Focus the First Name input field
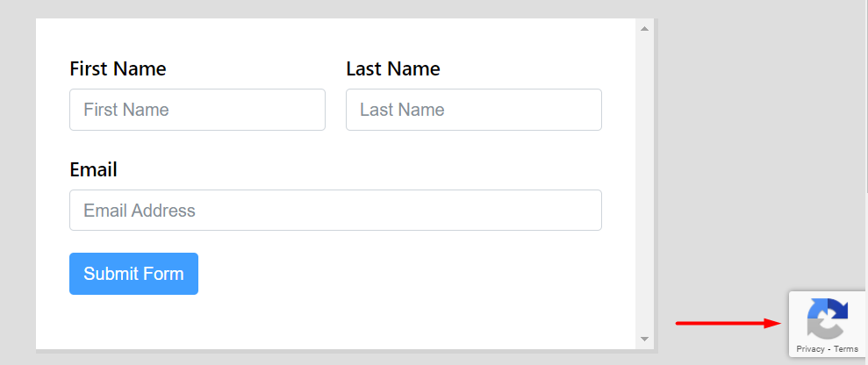This screenshot has height=365, width=868. click(x=197, y=110)
